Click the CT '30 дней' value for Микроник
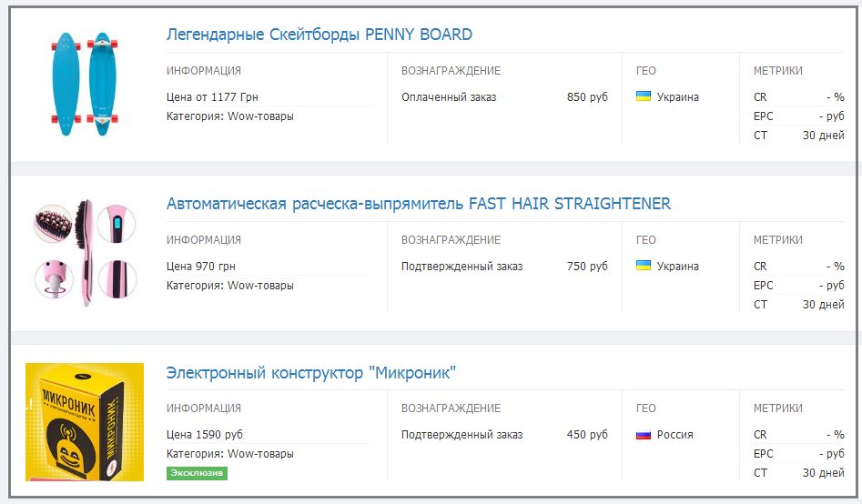The height and width of the screenshot is (504, 862). [x=823, y=473]
